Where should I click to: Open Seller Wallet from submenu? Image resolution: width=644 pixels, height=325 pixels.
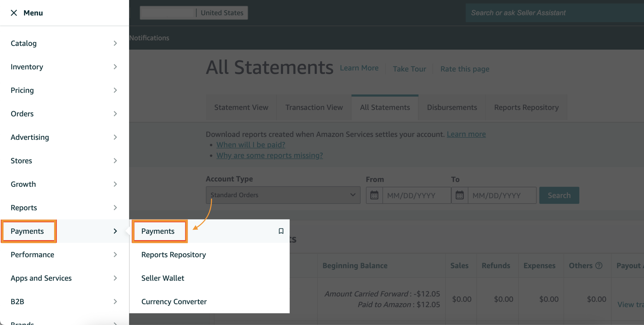pyautogui.click(x=163, y=278)
